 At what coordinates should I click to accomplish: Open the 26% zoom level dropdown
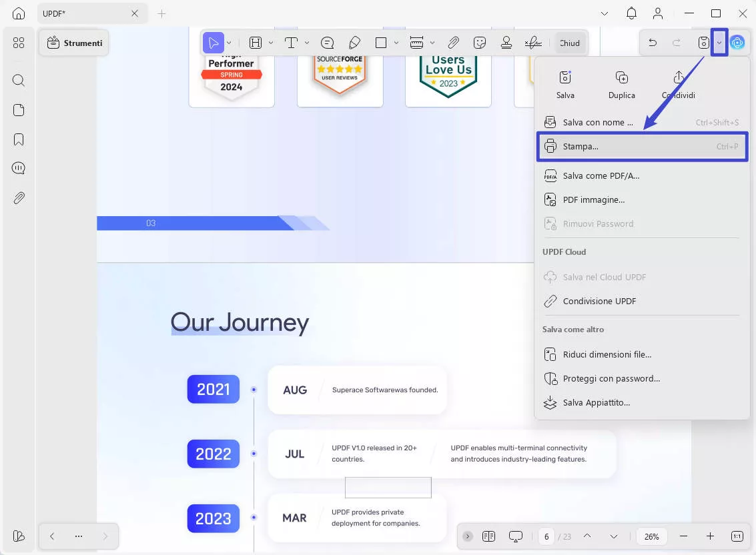(x=651, y=536)
